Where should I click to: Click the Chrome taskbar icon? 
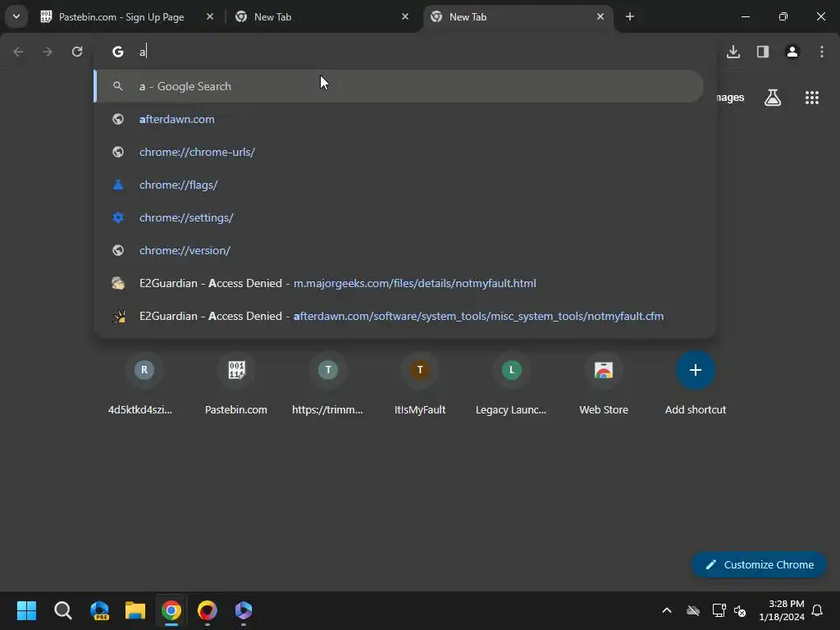click(171, 610)
